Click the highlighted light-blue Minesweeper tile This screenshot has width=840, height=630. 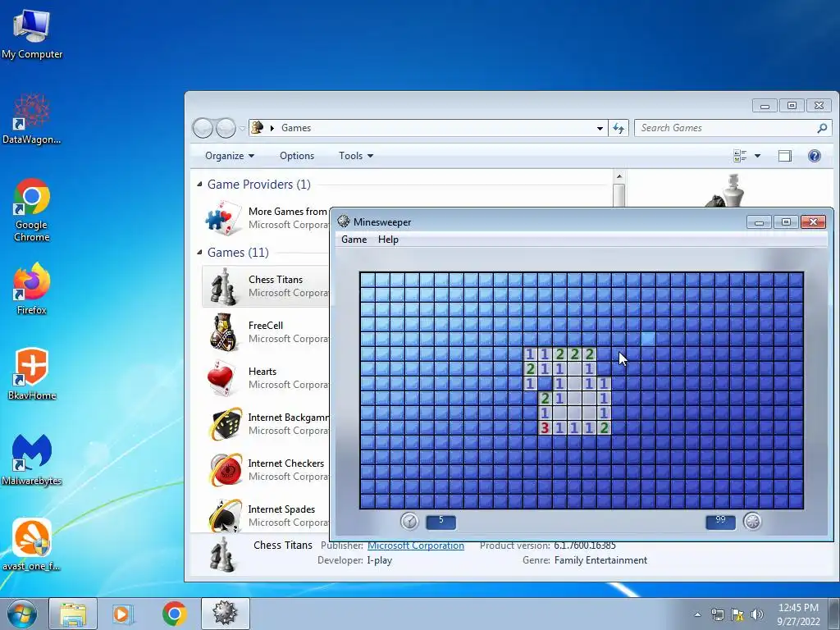click(x=648, y=339)
